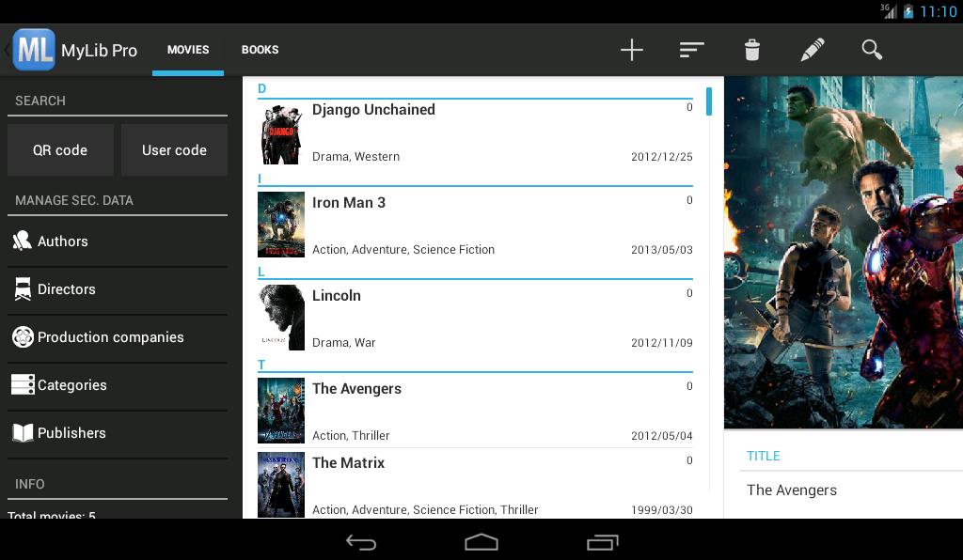Screen dimensions: 963x560
Task: Tap the MyLib Pro app logo
Action: 34,50
